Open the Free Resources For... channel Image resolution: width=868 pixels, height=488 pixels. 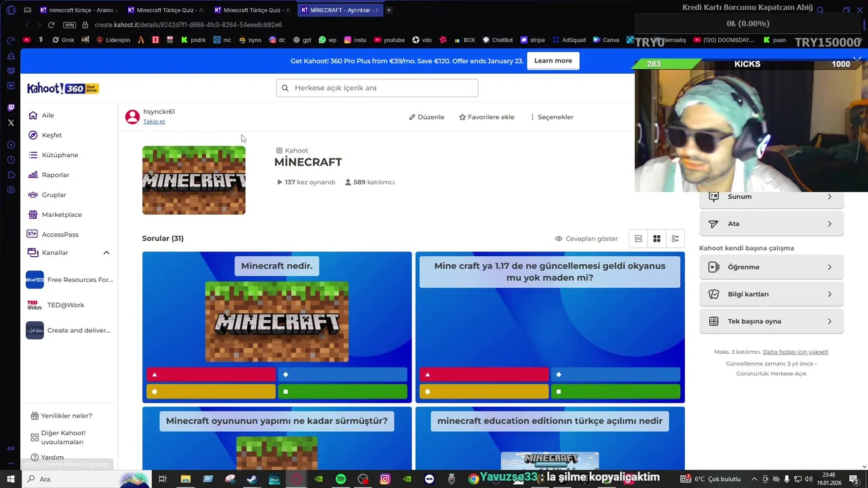coord(69,280)
